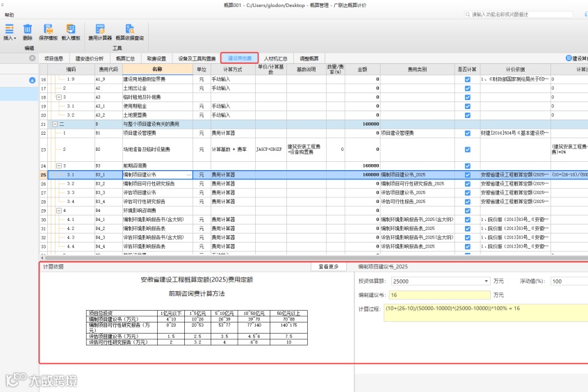Toggle the 是否计算 checkbox for 评估环境影响报告表

click(467, 247)
